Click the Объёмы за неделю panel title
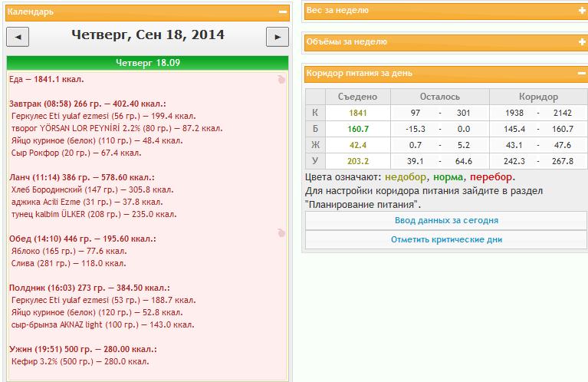Image resolution: width=588 pixels, height=382 pixels. 347,41
